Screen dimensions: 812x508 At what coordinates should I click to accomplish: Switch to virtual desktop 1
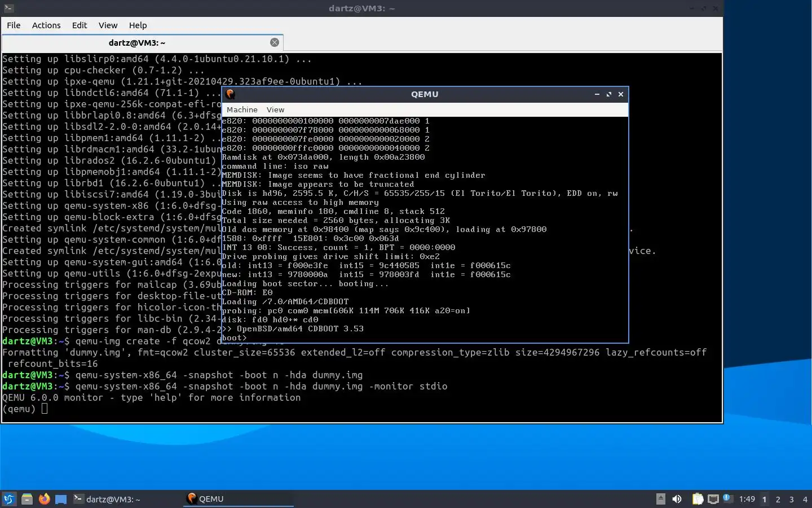765,500
